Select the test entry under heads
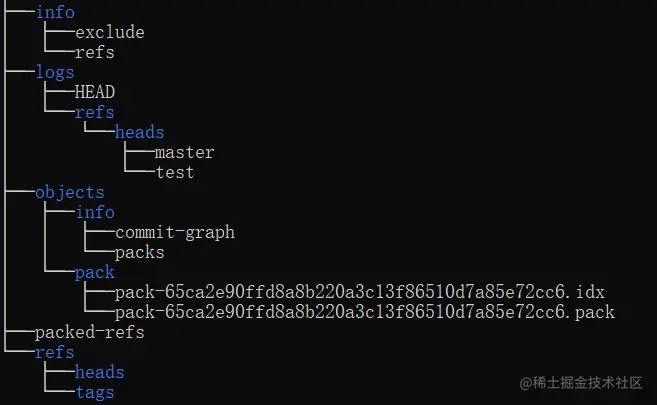 coord(174,172)
